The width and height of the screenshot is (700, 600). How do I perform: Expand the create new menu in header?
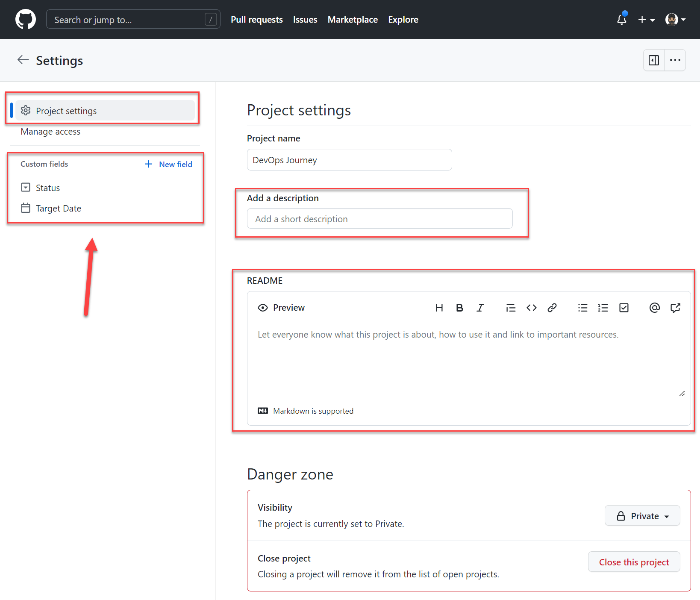click(646, 19)
